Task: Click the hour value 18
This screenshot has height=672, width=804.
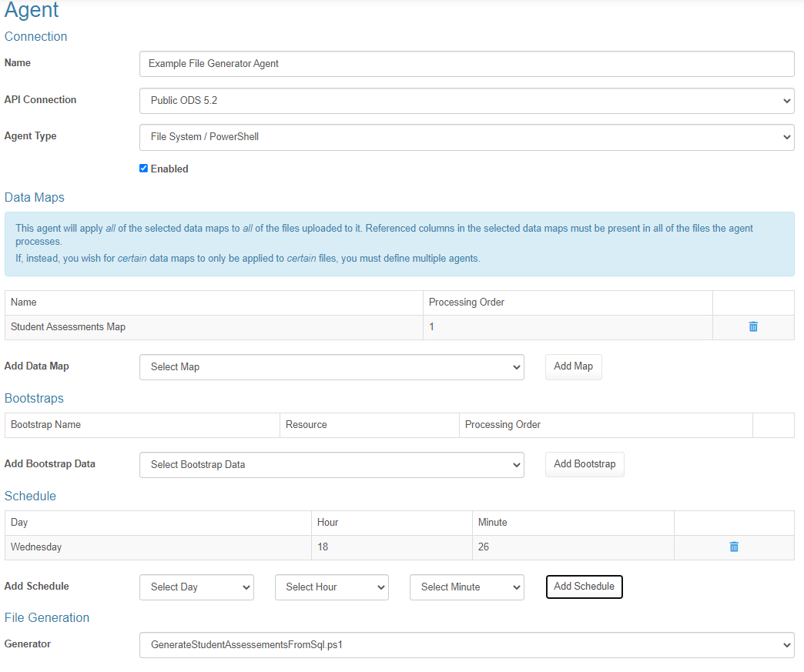Action: pos(323,547)
